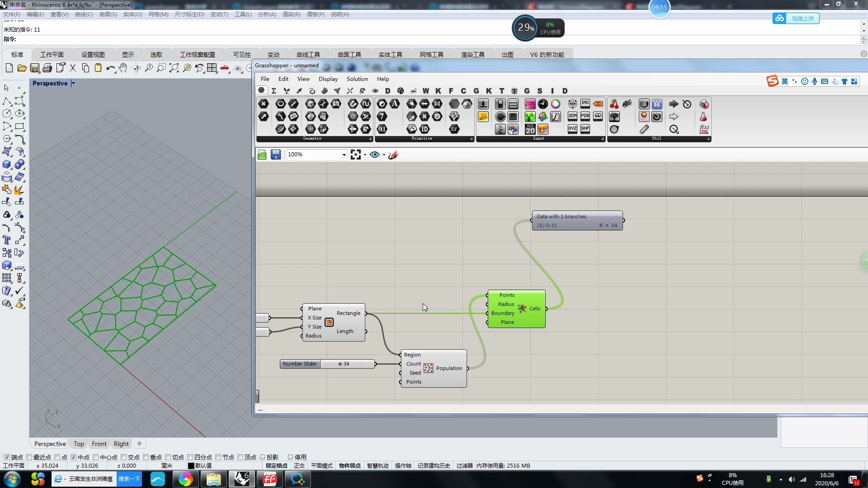The width and height of the screenshot is (868, 488).
Task: Uncheck the 中点 midpoint osnap checkbox
Action: point(73,457)
